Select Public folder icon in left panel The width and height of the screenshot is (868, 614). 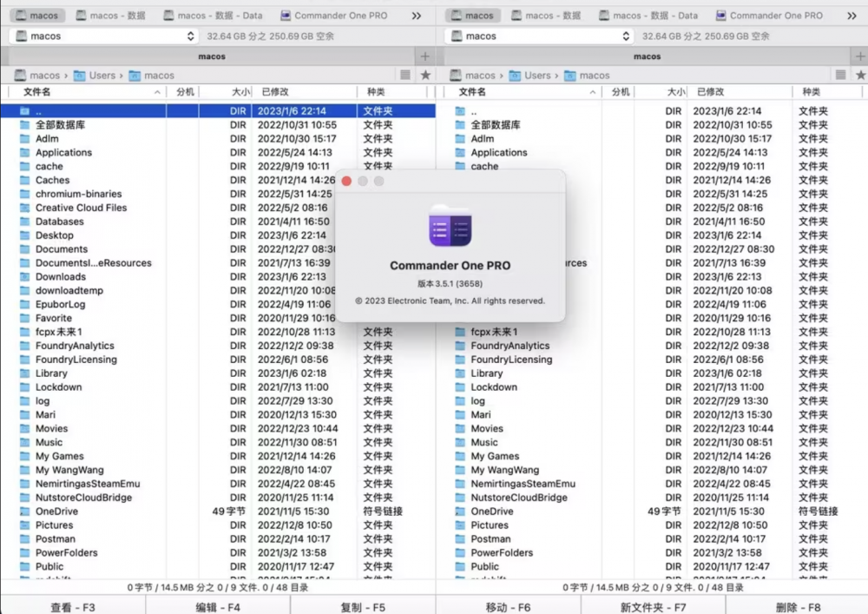[x=25, y=566]
